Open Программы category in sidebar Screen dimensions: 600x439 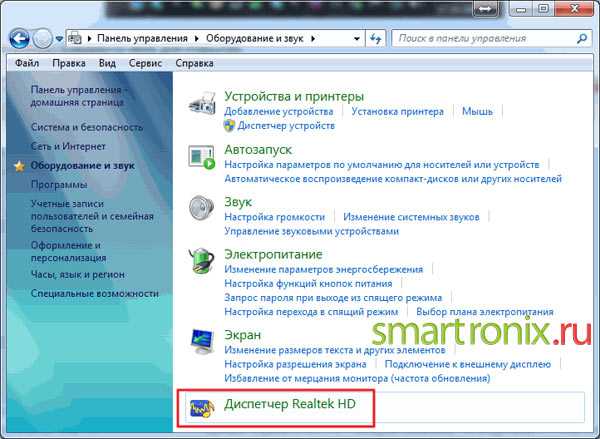(x=59, y=184)
